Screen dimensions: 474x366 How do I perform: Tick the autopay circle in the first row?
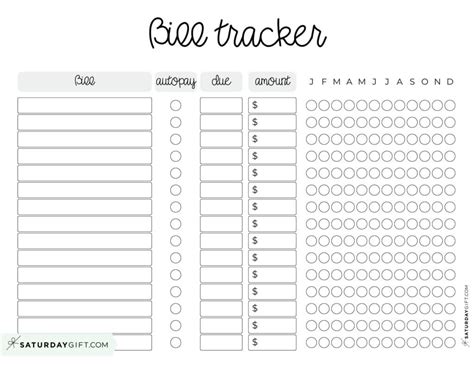click(176, 105)
